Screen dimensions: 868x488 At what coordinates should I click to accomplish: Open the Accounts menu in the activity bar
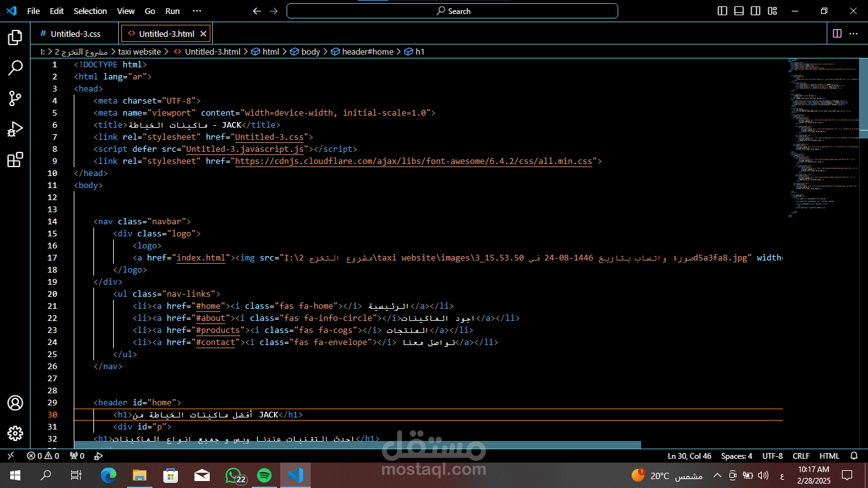pos(15,403)
